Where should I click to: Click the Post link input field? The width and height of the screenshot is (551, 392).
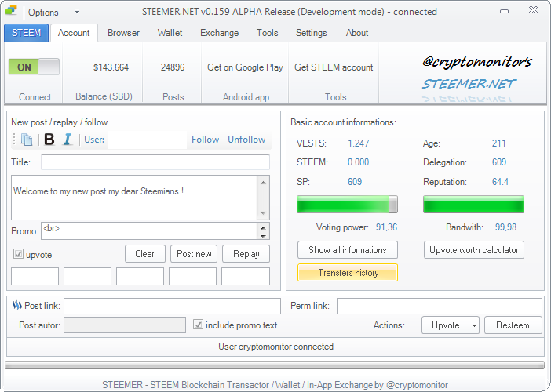tap(172, 306)
